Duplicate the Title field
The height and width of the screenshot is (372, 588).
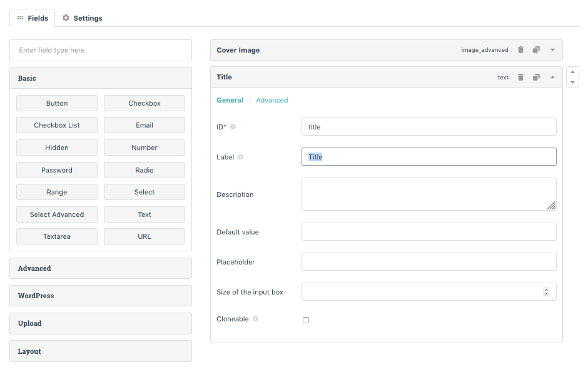click(x=536, y=78)
